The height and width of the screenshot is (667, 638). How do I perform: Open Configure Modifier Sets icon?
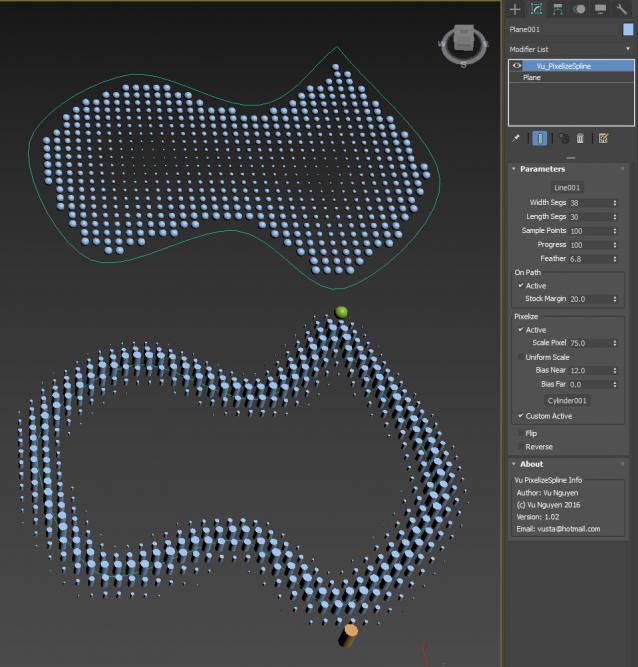coord(603,138)
